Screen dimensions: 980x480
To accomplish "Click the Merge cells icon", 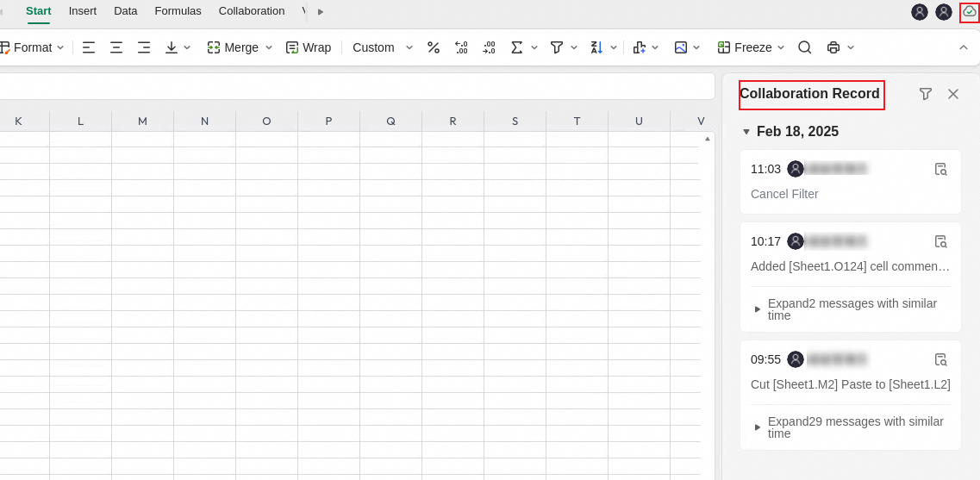I will click(x=214, y=47).
